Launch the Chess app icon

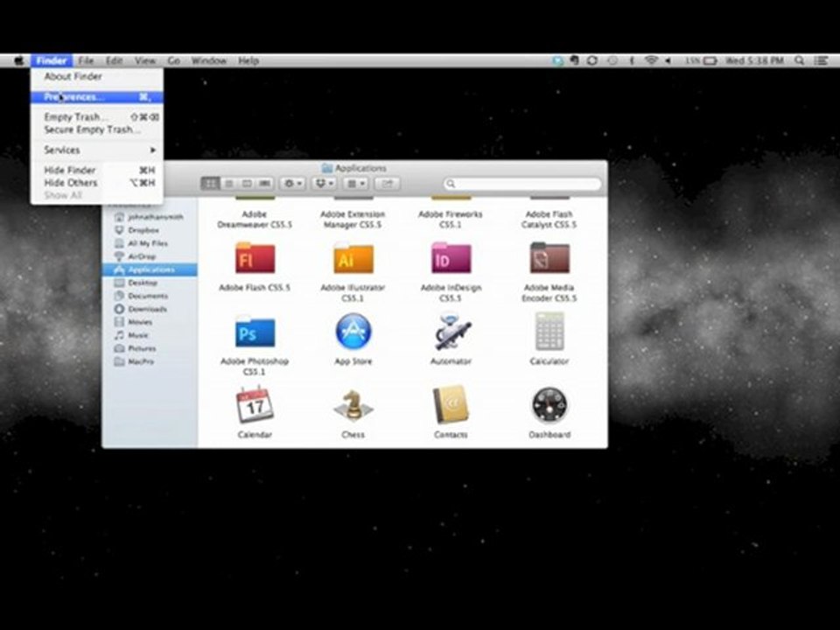(353, 407)
